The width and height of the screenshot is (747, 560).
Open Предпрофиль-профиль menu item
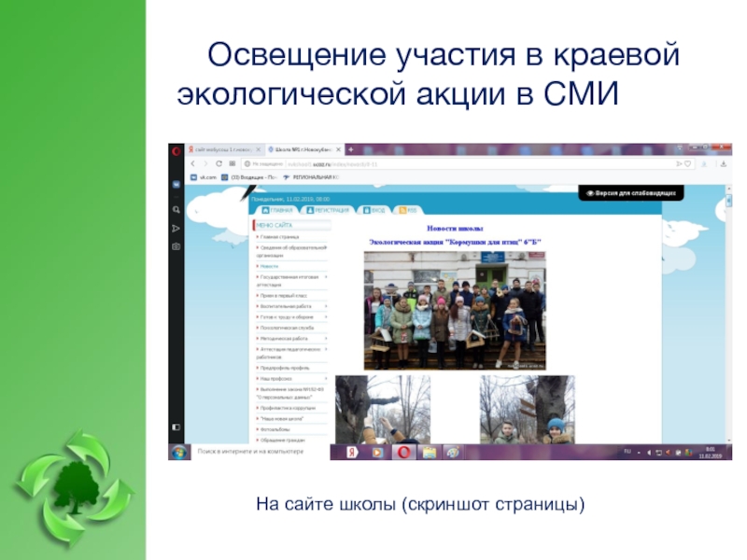[285, 368]
